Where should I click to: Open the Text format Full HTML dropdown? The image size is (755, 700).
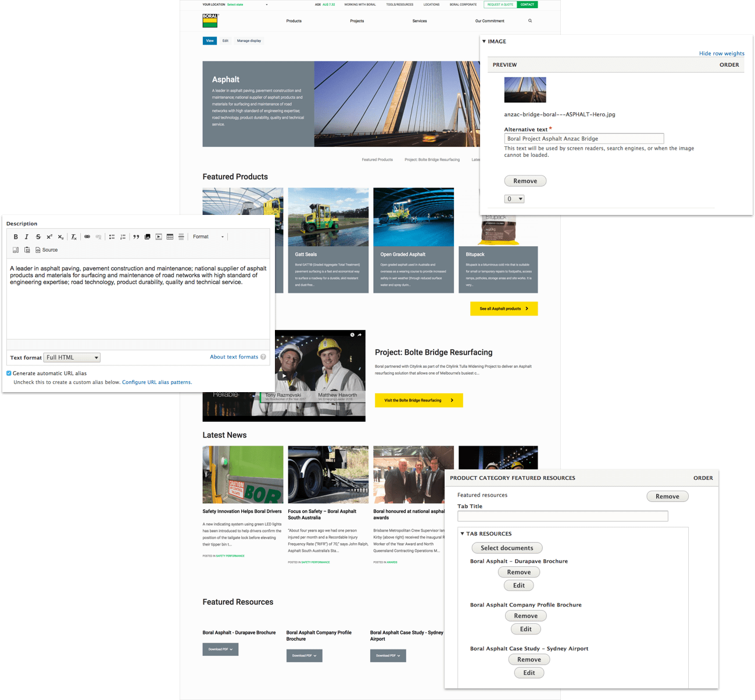click(73, 358)
